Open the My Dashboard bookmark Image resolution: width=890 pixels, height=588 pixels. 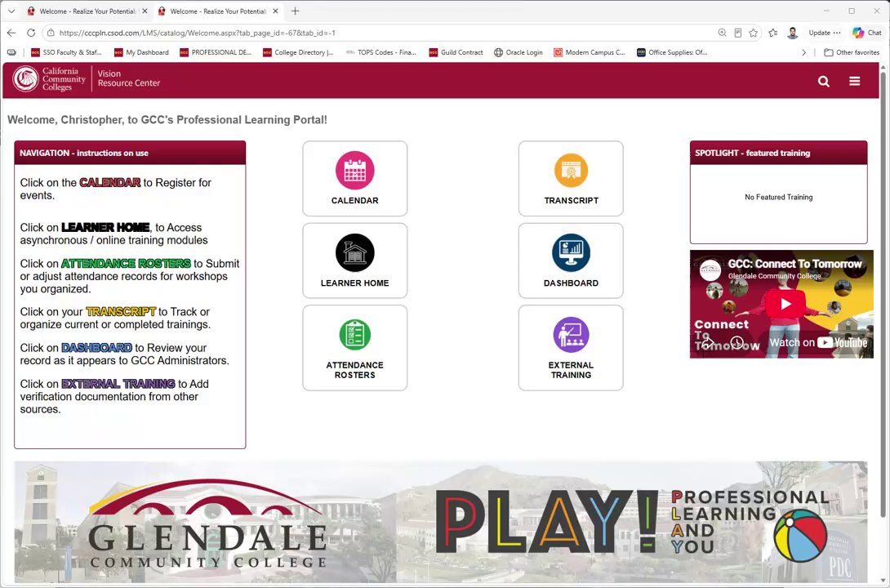point(141,52)
